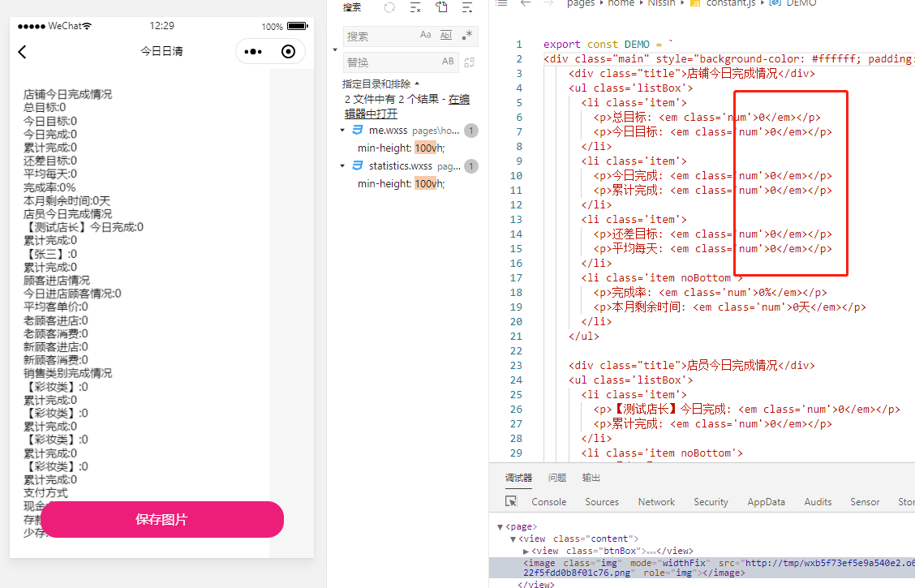Viewport: 915px width, 588px height.
Task: Click the editor outline list icon
Action: click(501, 3)
